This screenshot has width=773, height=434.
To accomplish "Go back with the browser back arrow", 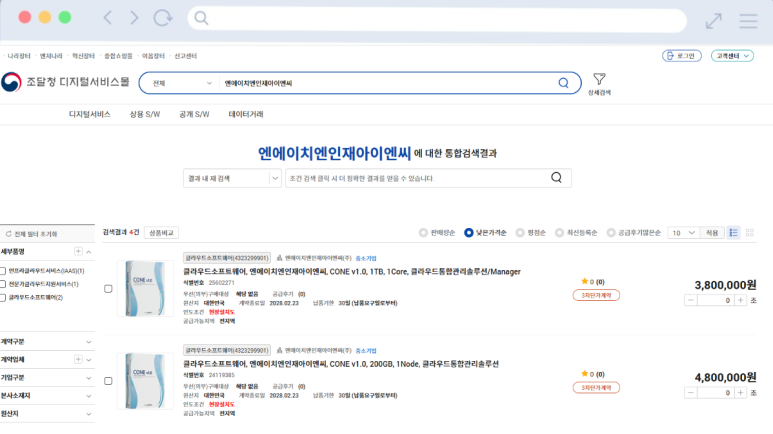I will 107,18.
